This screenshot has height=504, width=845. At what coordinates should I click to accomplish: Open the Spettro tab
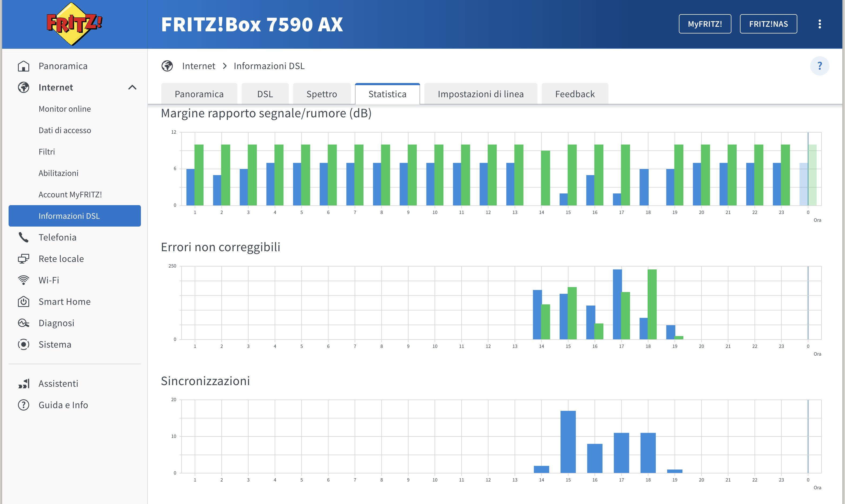322,94
